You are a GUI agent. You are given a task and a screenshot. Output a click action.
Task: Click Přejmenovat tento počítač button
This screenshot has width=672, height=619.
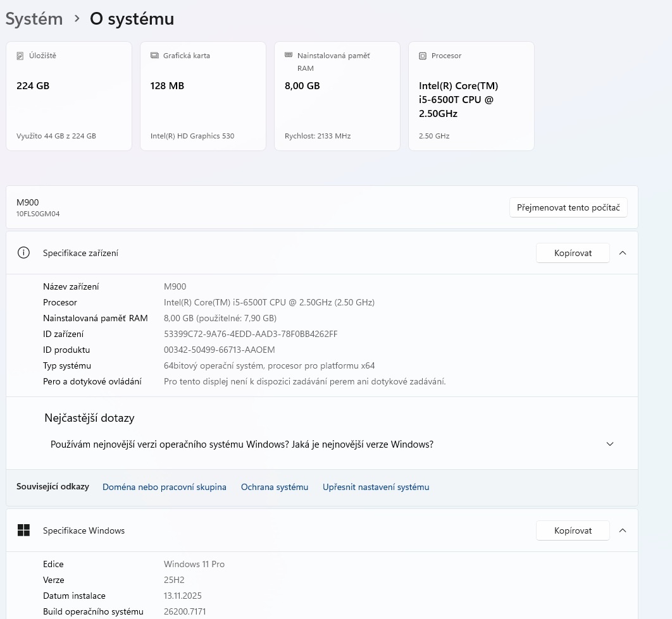pyautogui.click(x=568, y=207)
